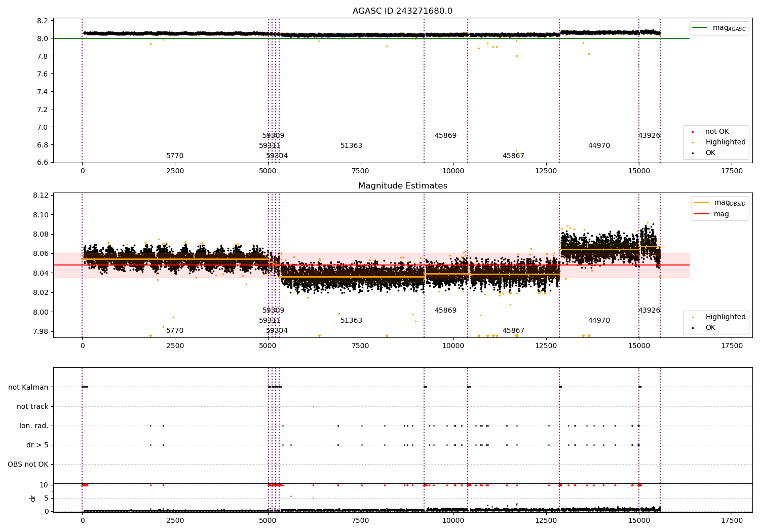Click obsid label 44970 in Magnitude Estimates plot
This screenshot has height=532, width=760.
[599, 321]
